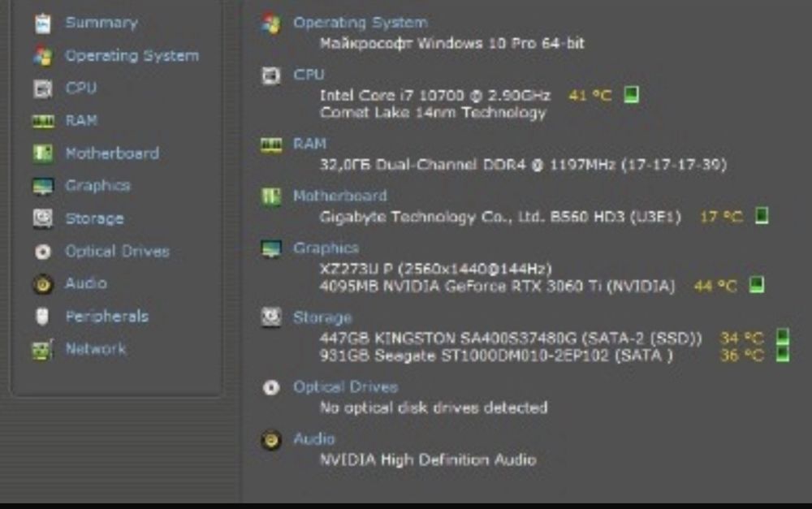The height and width of the screenshot is (509, 812).
Task: Click the hard-drive icon beside Storage heading in summary
Action: point(271,317)
